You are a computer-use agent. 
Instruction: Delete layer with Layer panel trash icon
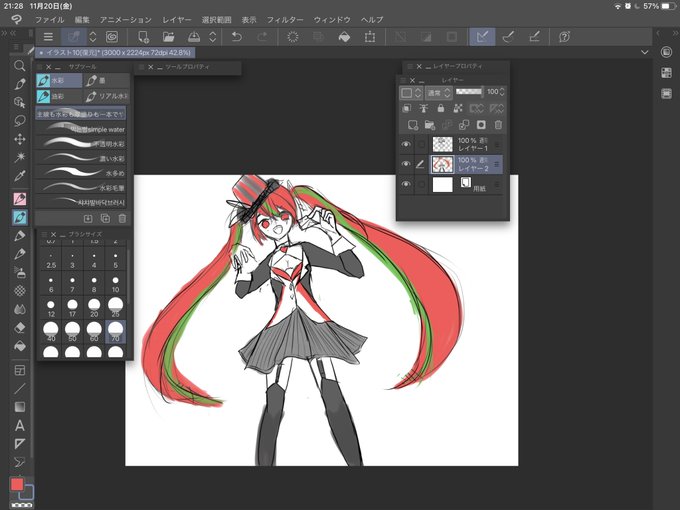498,125
